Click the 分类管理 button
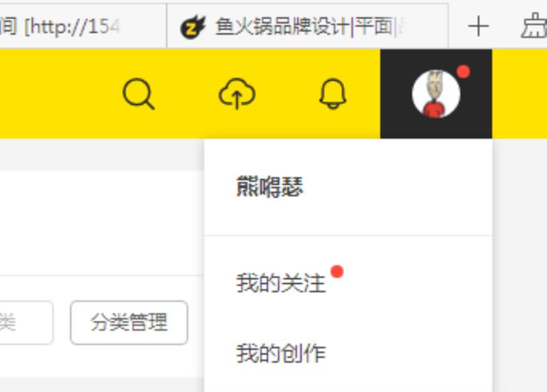 click(129, 322)
